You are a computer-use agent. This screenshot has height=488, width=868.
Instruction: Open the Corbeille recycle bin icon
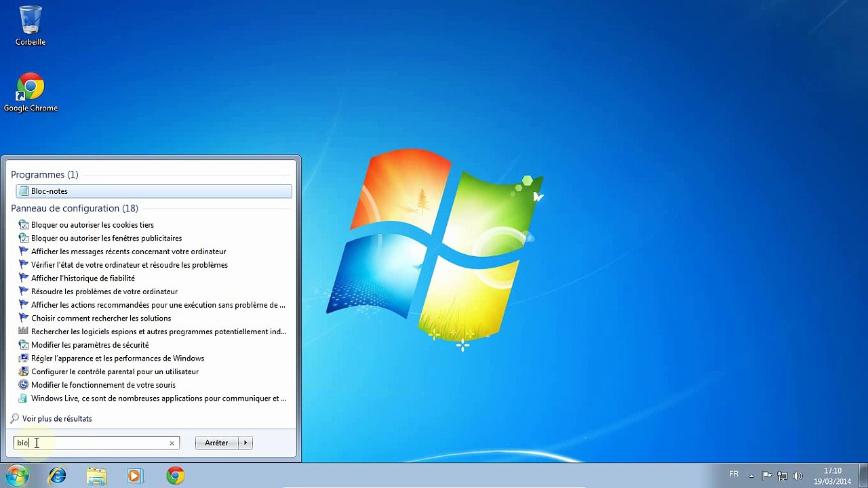point(31,26)
